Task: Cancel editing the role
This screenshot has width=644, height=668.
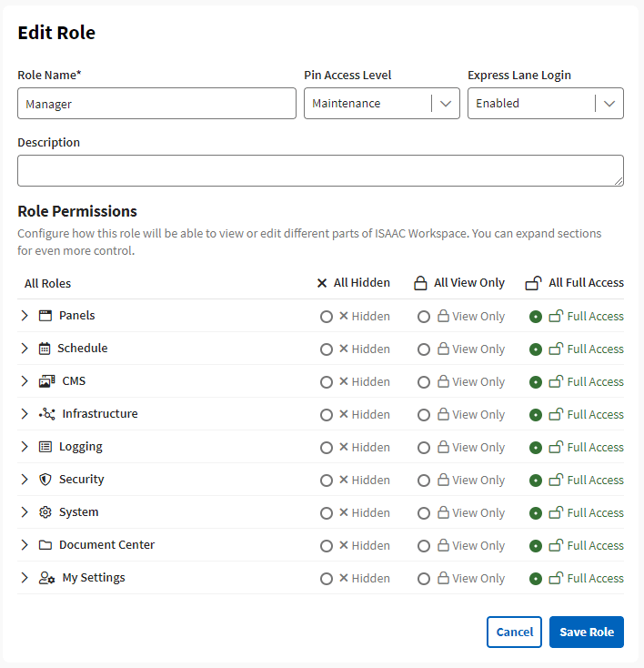Action: (514, 632)
